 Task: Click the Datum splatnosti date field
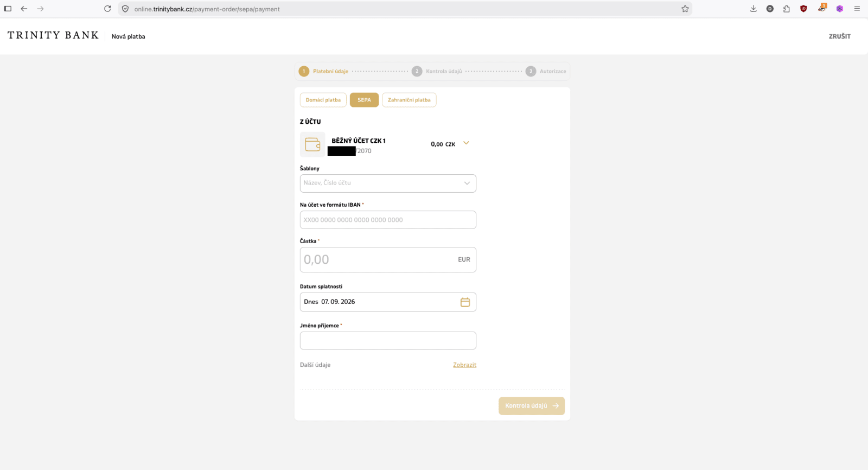pos(388,302)
